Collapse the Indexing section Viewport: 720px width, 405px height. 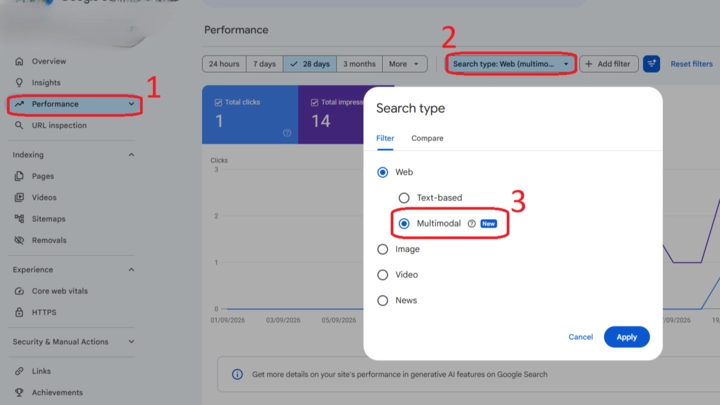(131, 155)
